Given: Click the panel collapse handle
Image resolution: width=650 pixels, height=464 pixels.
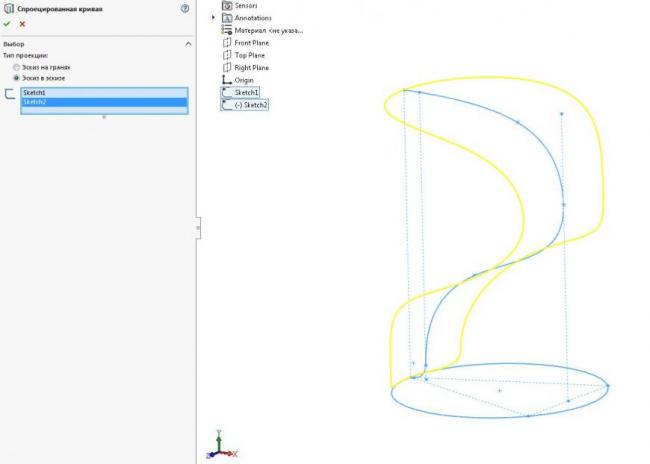Looking at the screenshot, I should point(198,228).
